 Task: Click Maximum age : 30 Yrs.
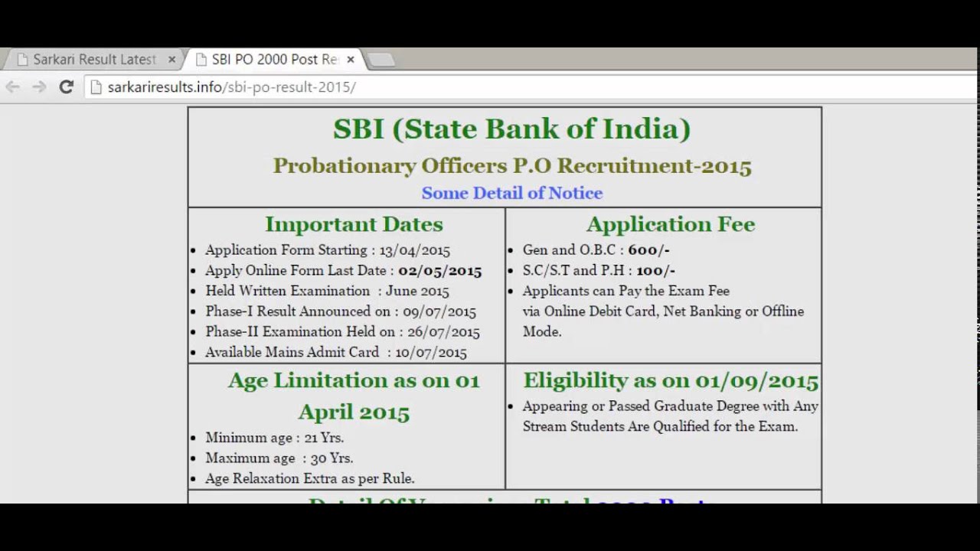tap(279, 458)
